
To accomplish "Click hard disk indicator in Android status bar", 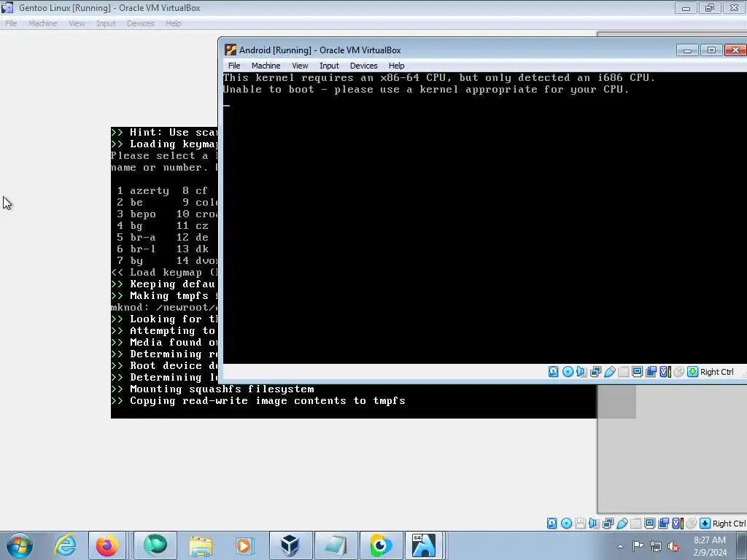I will [553, 372].
